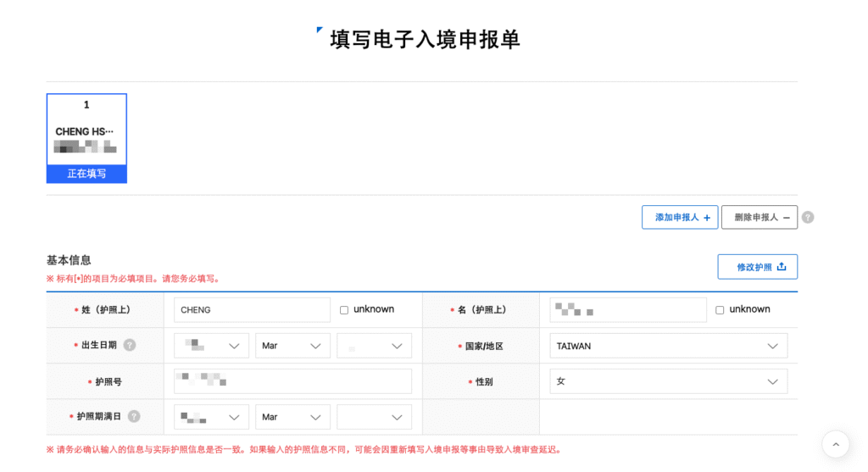Screen dimensions: 868x472
Task: Click the 姓 surname field containing CHENG
Action: pyautogui.click(x=252, y=310)
